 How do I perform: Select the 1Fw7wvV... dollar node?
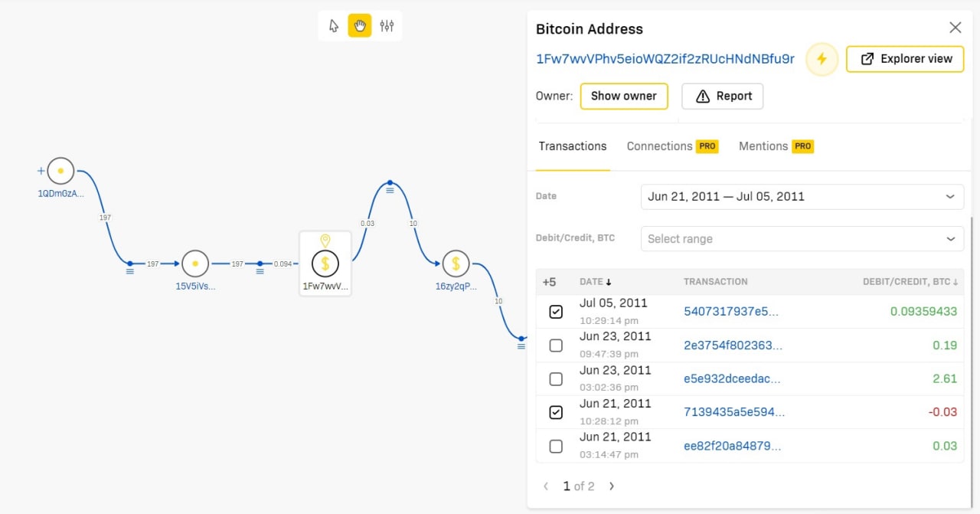coord(325,264)
